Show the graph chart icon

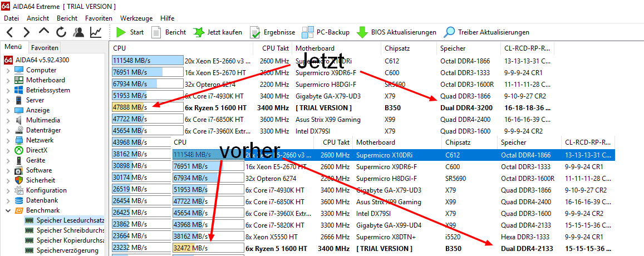tap(96, 32)
